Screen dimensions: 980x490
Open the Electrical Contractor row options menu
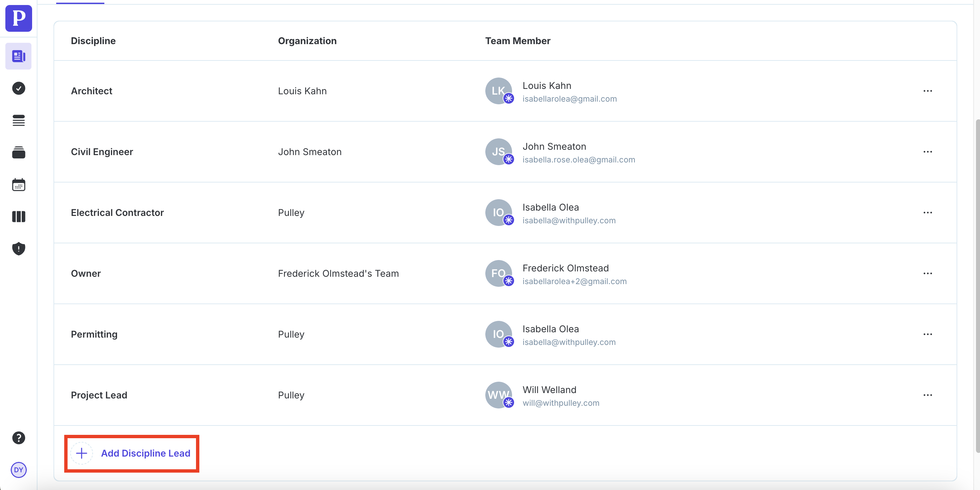[927, 213]
